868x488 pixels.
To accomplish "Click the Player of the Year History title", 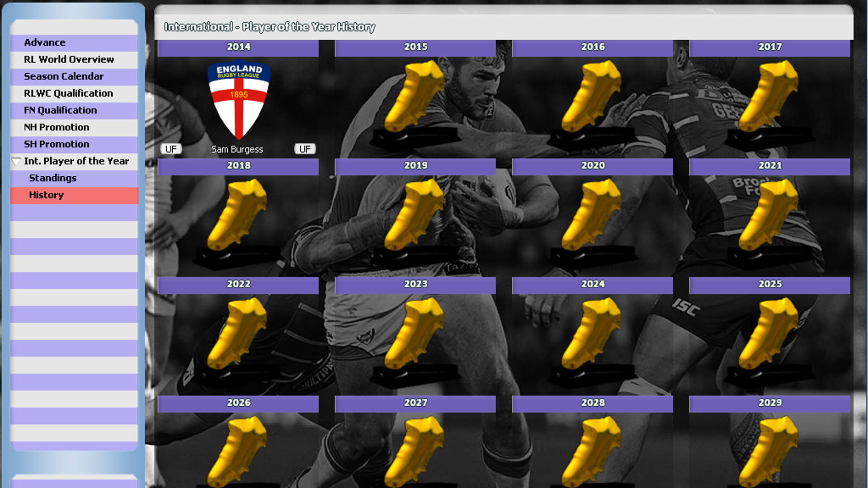I will click(x=269, y=27).
